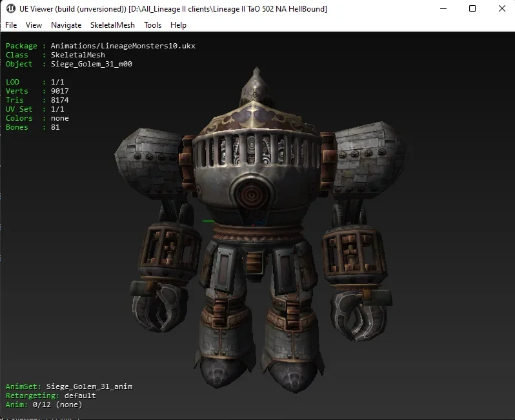Open the View menu
The width and height of the screenshot is (515, 420).
point(34,25)
